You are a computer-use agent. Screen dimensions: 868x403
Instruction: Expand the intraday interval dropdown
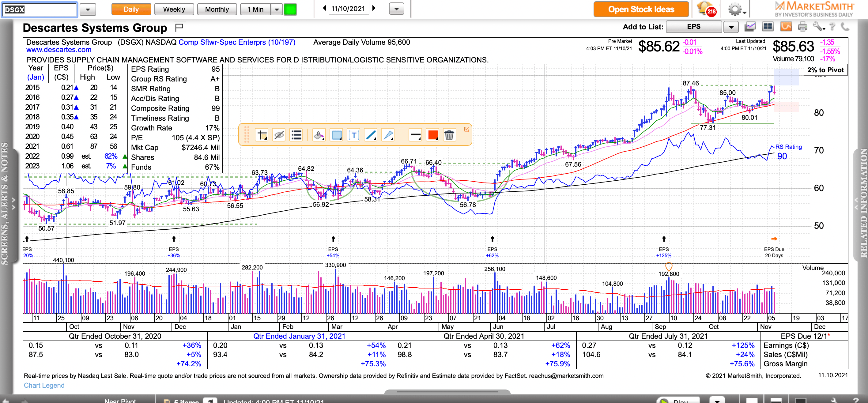coord(277,9)
